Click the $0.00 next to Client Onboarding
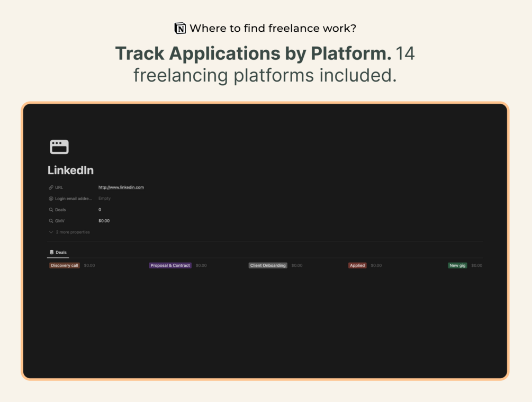The image size is (532, 402). (x=297, y=265)
